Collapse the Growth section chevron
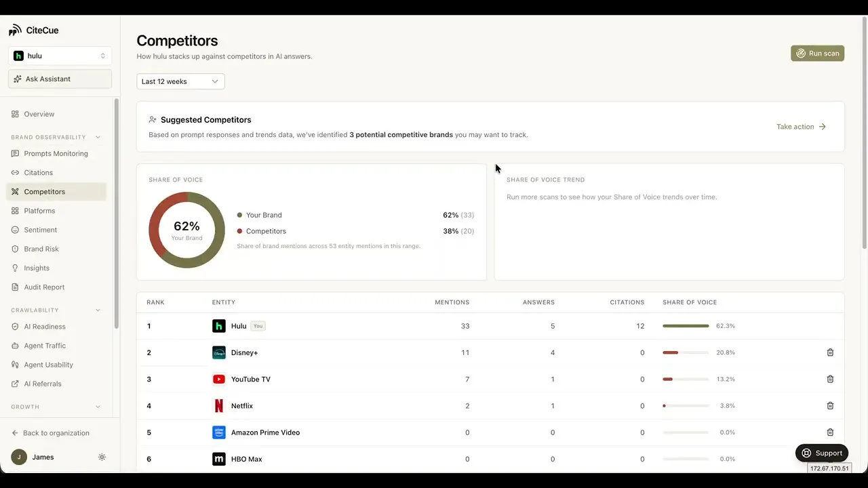Viewport: 868px width, 488px height. click(x=98, y=407)
